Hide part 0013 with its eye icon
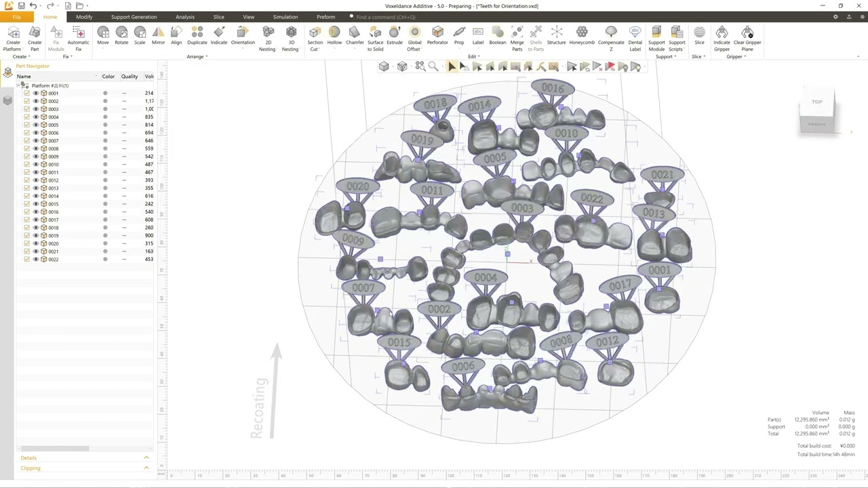 point(35,188)
